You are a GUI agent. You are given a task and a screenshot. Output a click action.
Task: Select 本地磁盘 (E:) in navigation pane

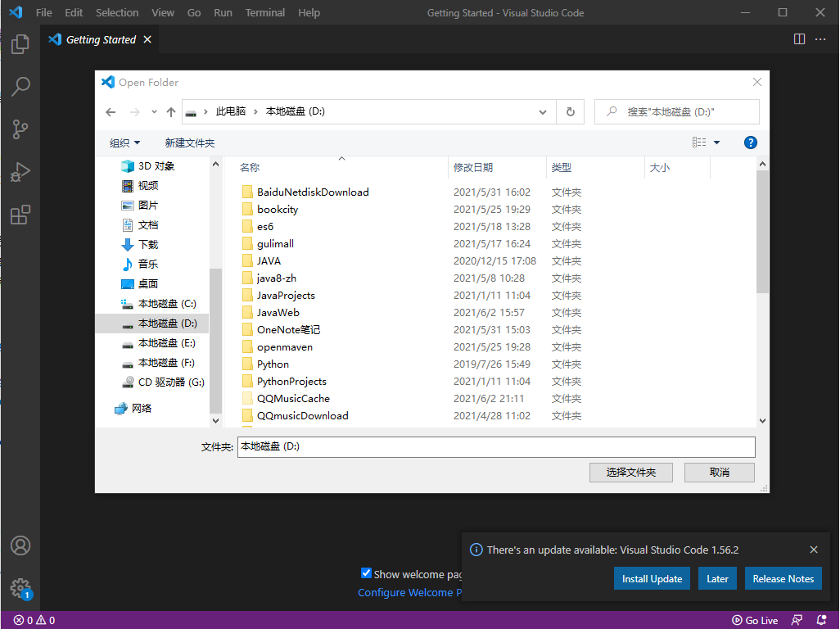coord(159,343)
